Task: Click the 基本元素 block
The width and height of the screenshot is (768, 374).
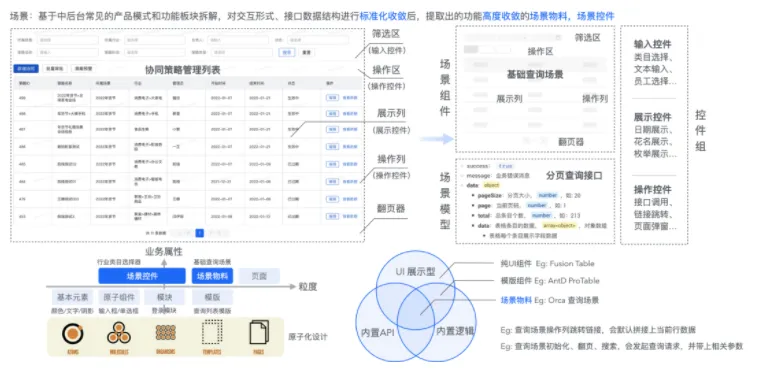Action: (72, 297)
